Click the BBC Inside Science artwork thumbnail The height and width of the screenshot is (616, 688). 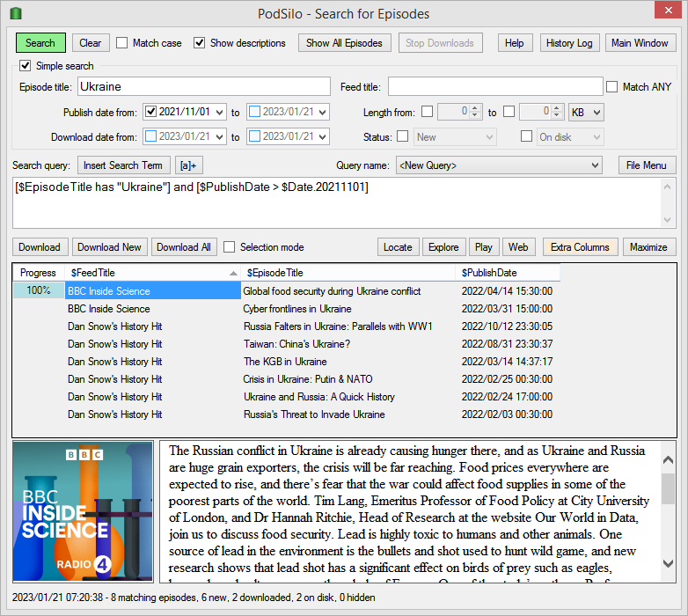click(x=83, y=511)
